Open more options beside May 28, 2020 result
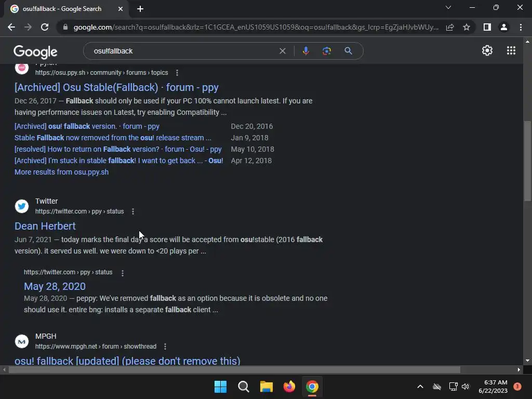 point(123,273)
